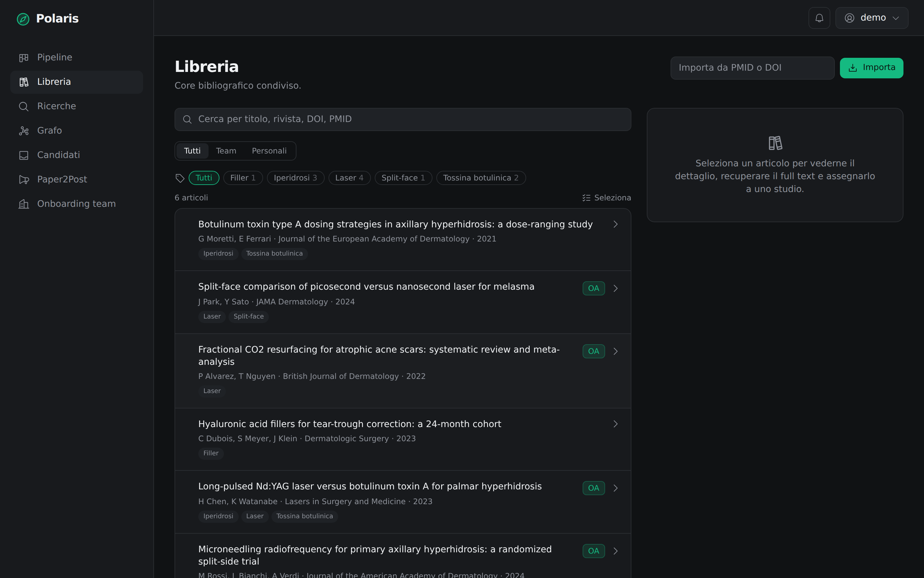Screen dimensions: 924x578
Task: Click OA badge on Microneedling radiofrequency article
Action: 593,551
